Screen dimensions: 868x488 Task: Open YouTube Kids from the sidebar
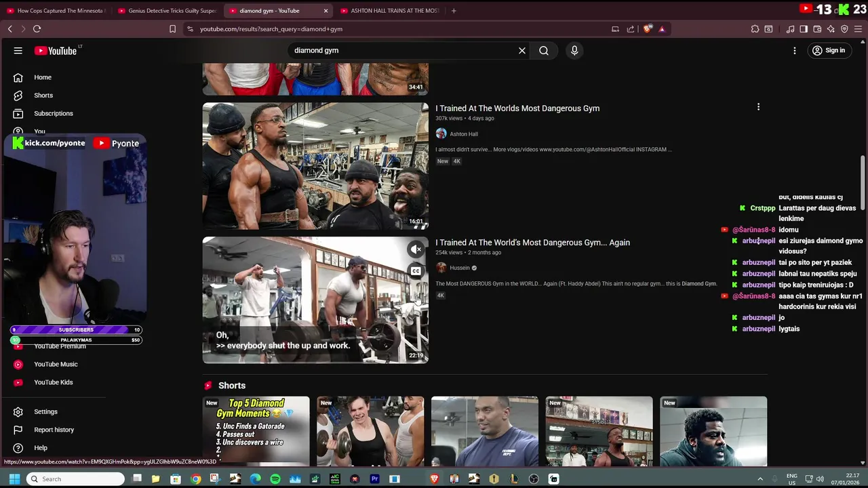pos(53,382)
